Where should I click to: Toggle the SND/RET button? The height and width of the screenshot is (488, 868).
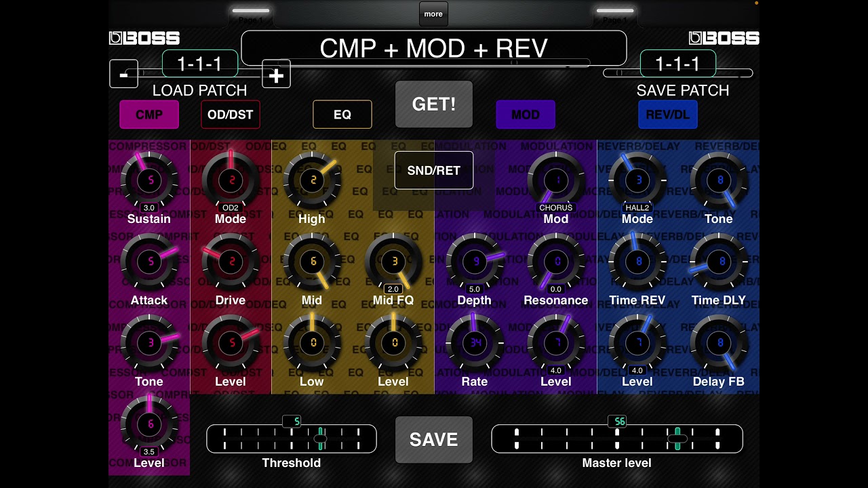tap(434, 170)
